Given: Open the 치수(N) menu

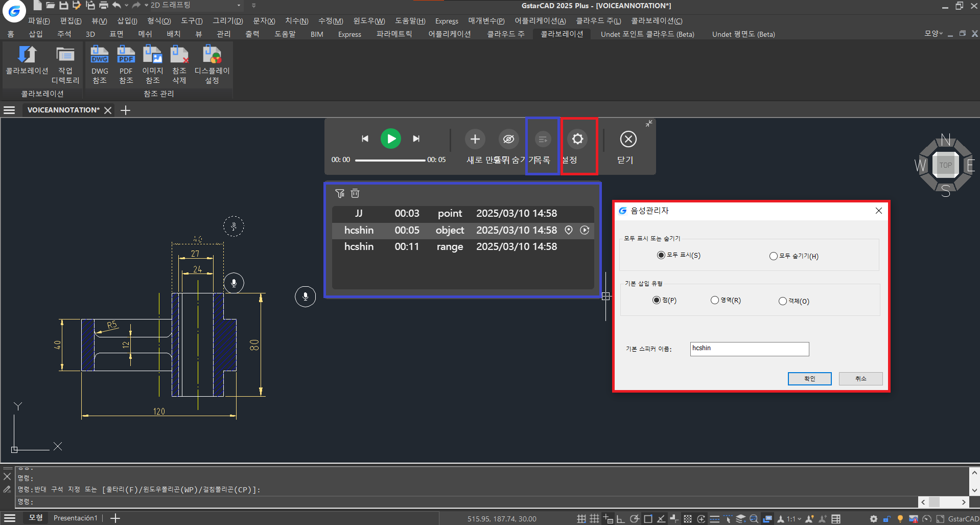Looking at the screenshot, I should tap(297, 21).
